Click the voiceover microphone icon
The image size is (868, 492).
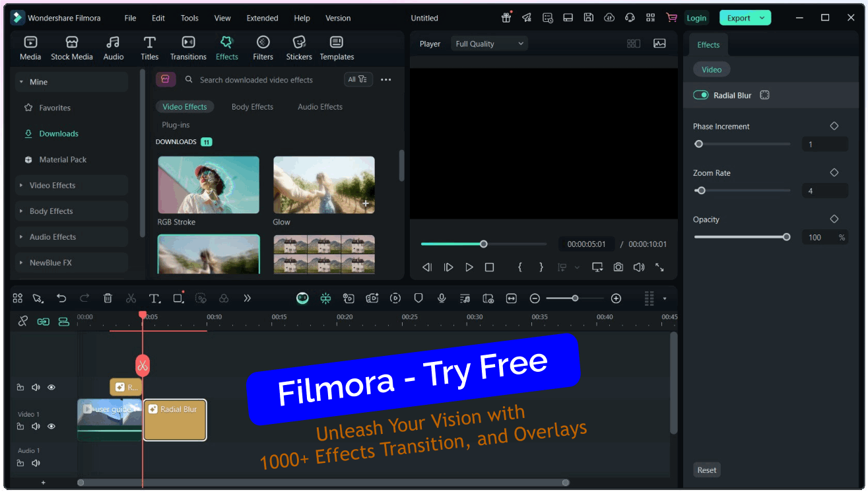coord(442,299)
